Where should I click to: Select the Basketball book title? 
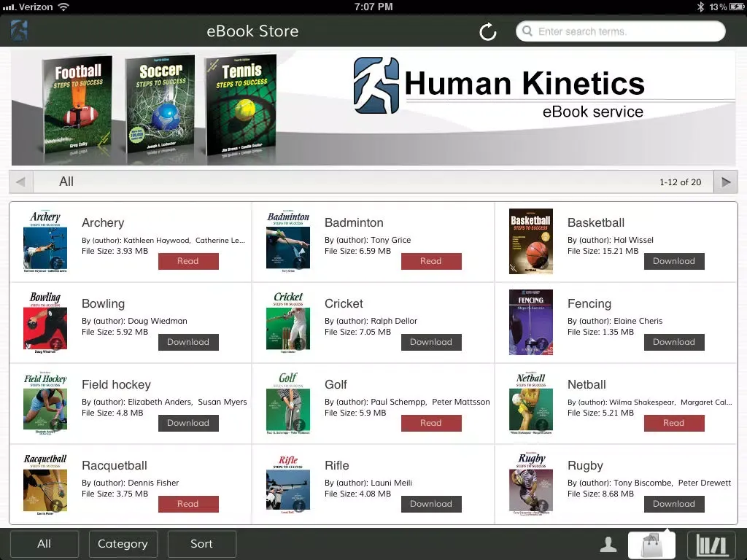596,222
